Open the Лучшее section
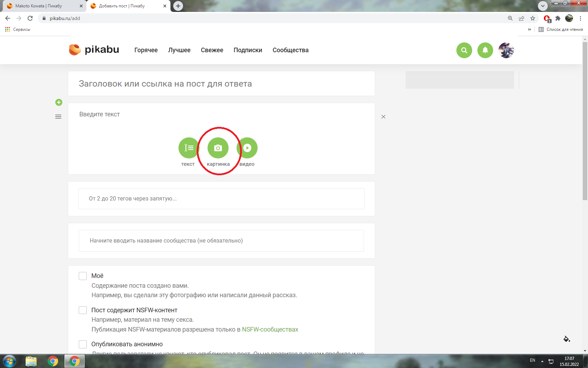588x368 pixels. [x=179, y=50]
